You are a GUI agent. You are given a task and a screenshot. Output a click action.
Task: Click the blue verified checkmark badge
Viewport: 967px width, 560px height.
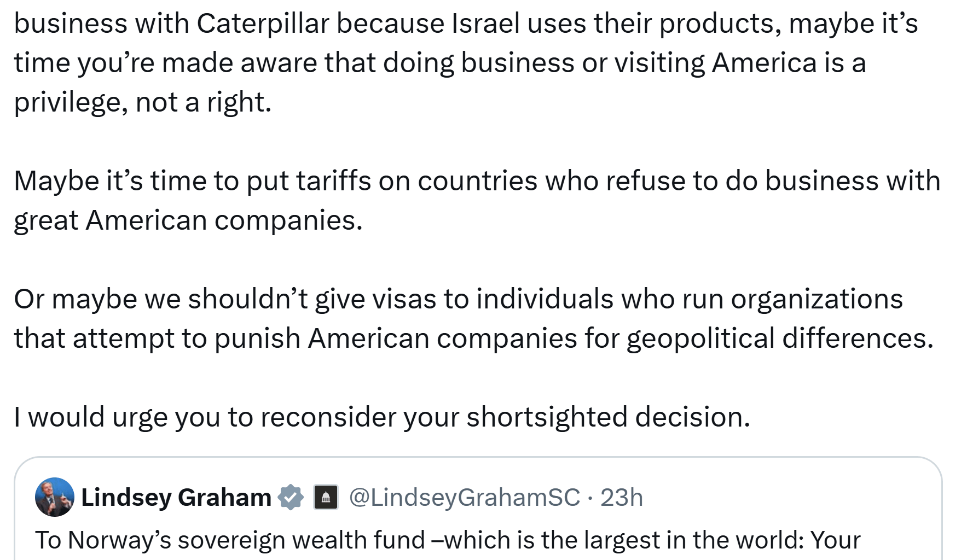[x=291, y=497]
